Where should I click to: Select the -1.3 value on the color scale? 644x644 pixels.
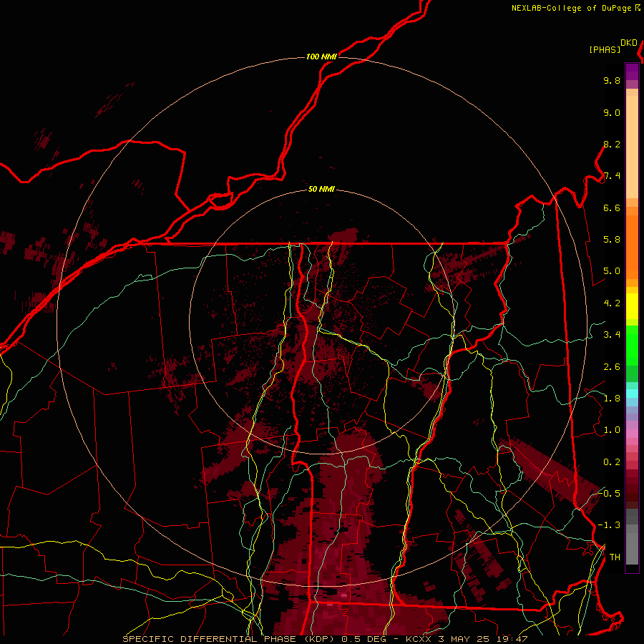[609, 525]
